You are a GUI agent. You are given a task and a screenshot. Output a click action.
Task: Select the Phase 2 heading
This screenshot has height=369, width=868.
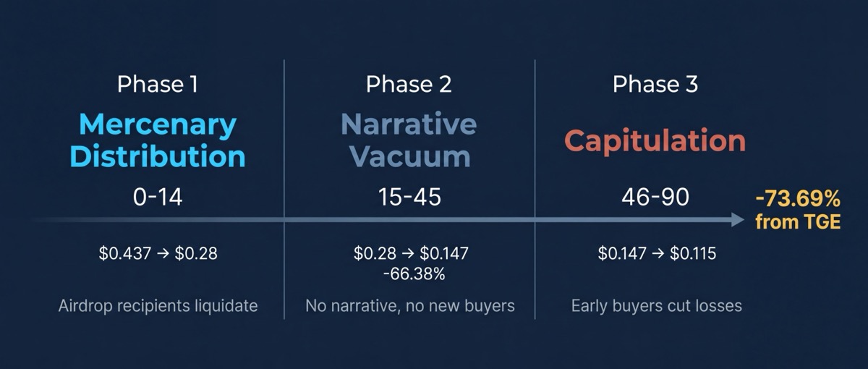click(x=409, y=85)
